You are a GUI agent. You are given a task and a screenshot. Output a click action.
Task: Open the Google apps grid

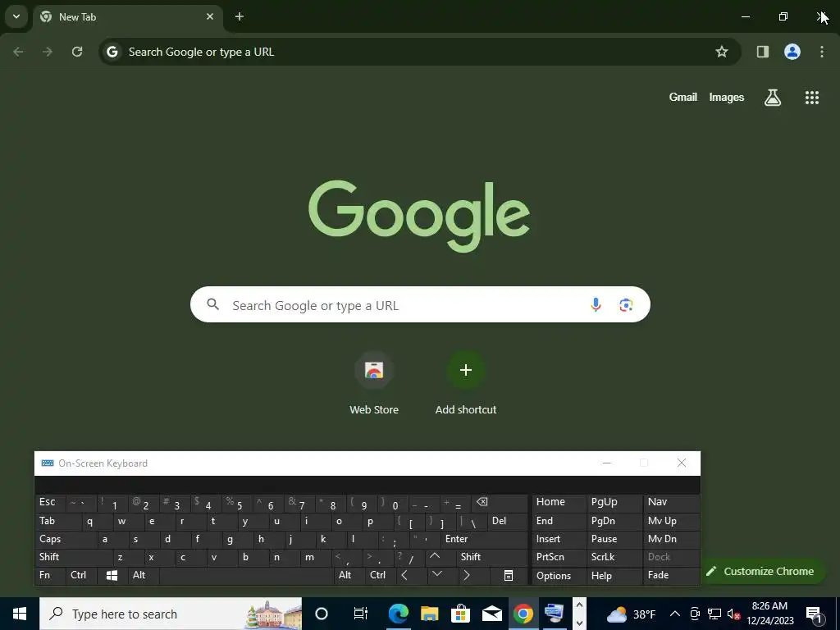tap(812, 98)
